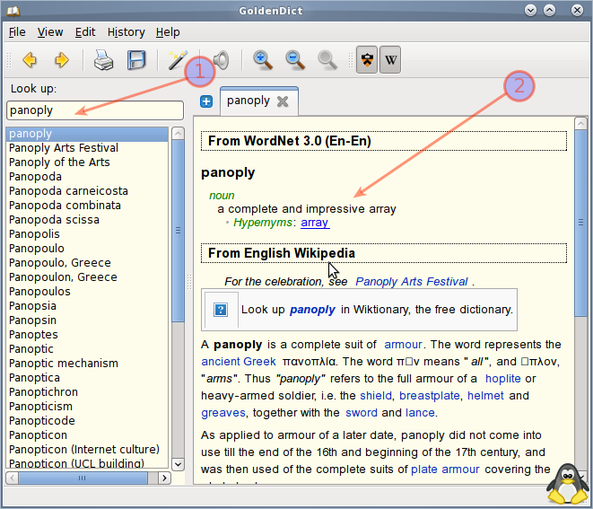
Task: Select Panoptichron entry
Action: (87, 392)
